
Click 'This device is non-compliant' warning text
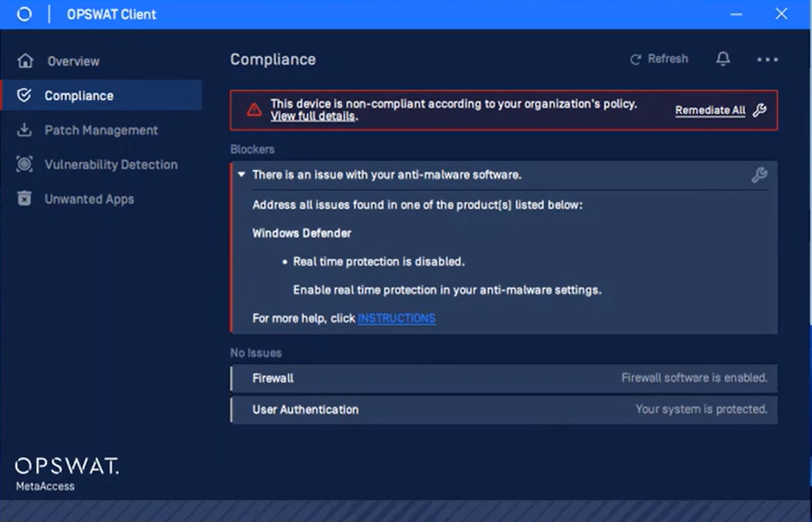454,104
